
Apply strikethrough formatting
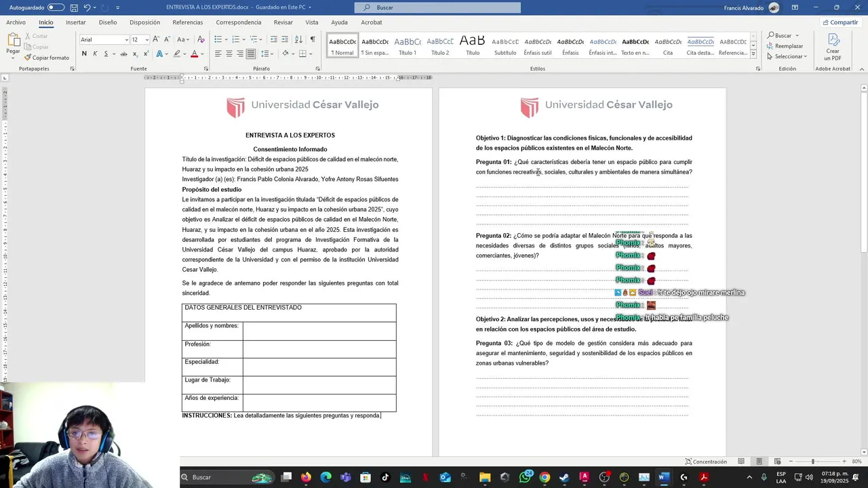coord(123,54)
